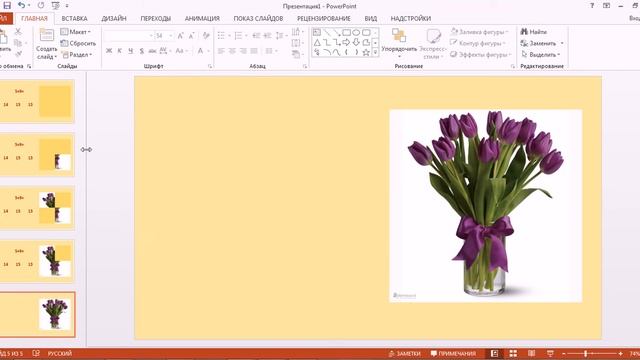Open the ПОКАЗ СЛАЙДОВ ribbon tab
The width and height of the screenshot is (640, 360).
(x=258, y=18)
